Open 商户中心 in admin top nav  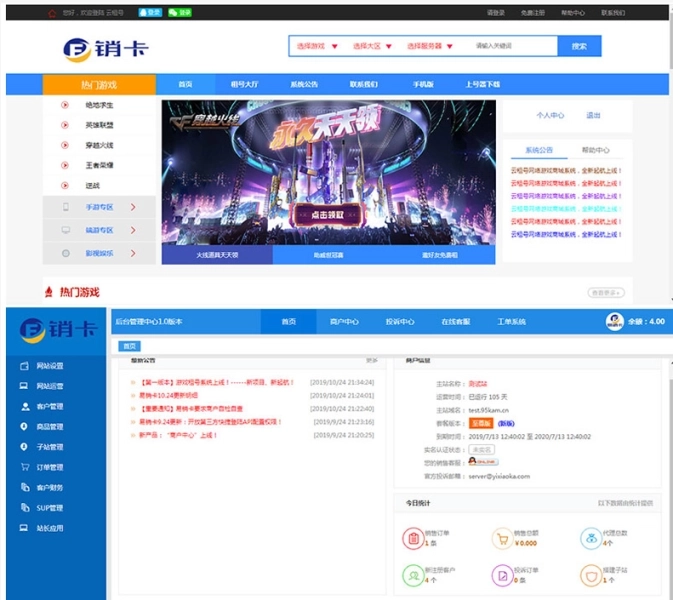[x=344, y=321]
